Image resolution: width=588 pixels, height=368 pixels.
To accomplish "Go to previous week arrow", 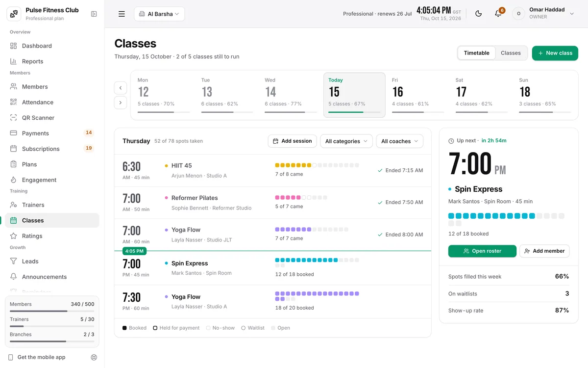I will [x=121, y=88].
